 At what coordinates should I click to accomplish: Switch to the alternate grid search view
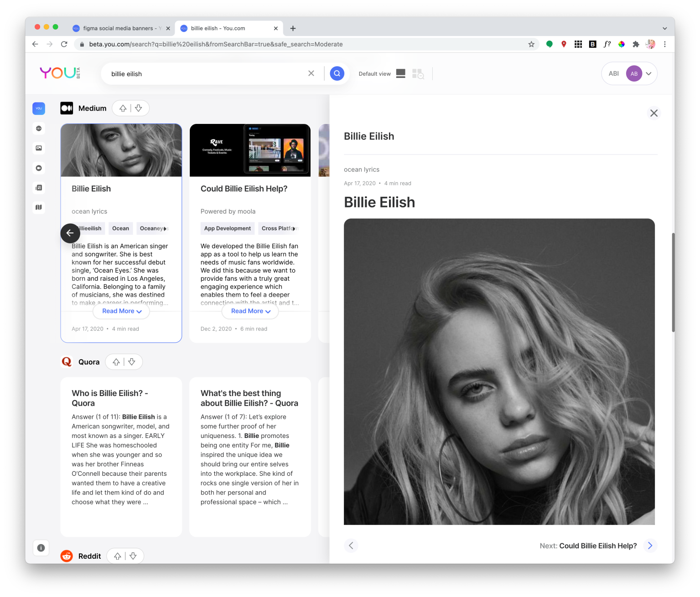pos(418,74)
